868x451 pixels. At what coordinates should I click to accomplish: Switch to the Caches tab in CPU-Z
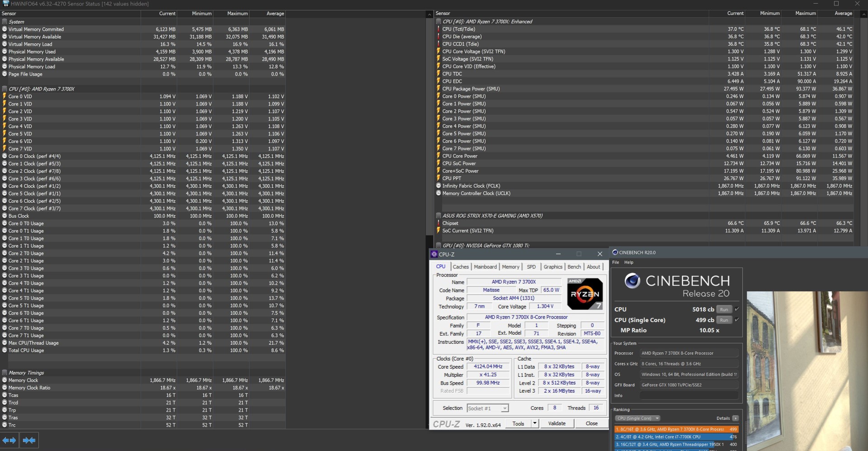click(461, 267)
